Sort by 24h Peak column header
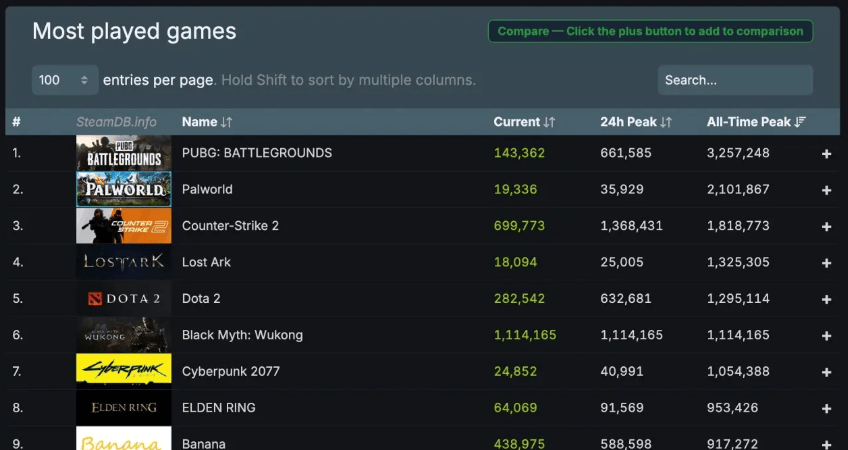Image resolution: width=848 pixels, height=450 pixels. click(x=636, y=122)
